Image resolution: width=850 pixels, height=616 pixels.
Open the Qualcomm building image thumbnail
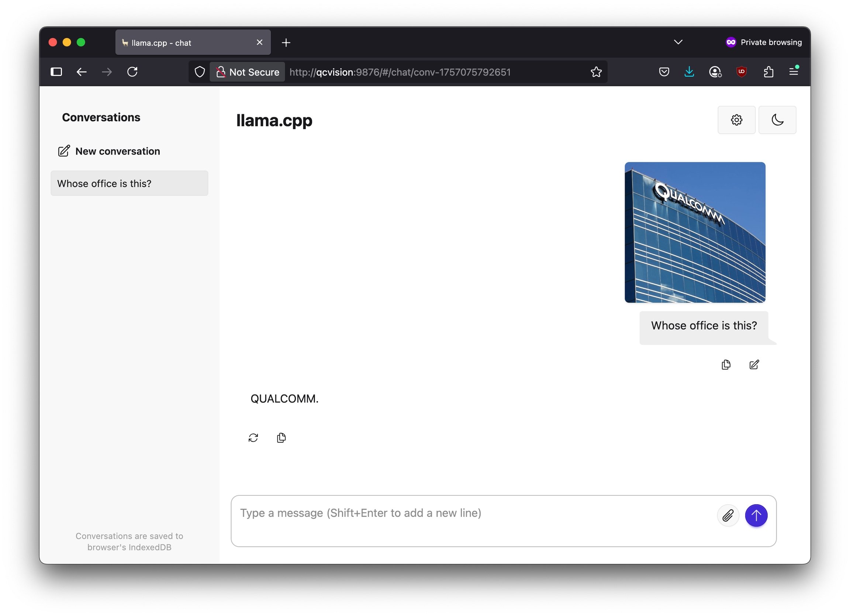695,232
